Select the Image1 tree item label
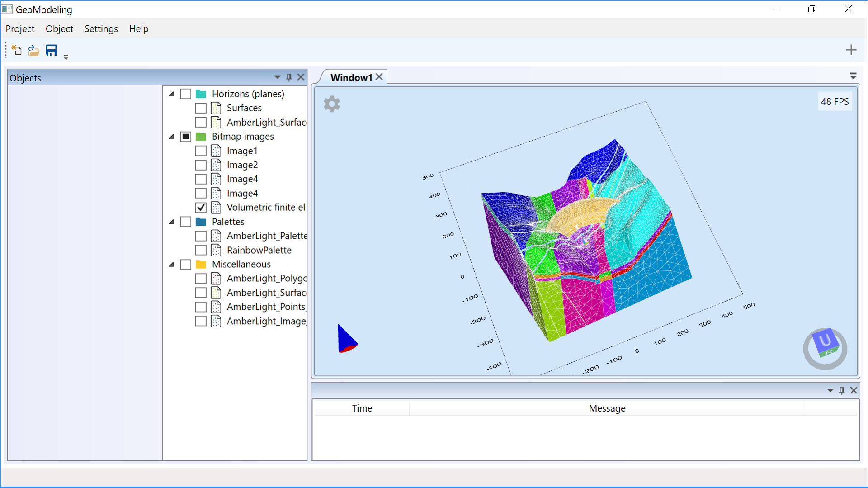This screenshot has width=868, height=488. click(242, 151)
